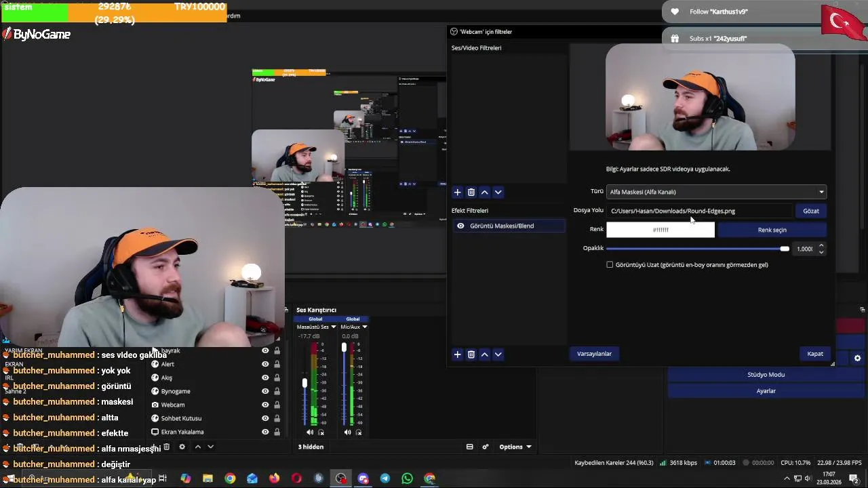868x488 pixels.
Task: Open the audio mixer Options dropdown
Action: tap(515, 447)
